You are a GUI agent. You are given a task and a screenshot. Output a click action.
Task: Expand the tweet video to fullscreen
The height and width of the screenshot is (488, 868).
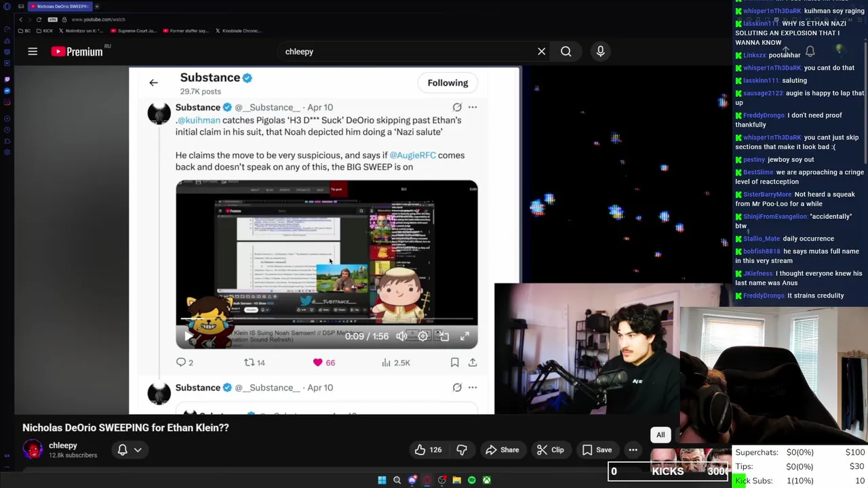tap(465, 336)
